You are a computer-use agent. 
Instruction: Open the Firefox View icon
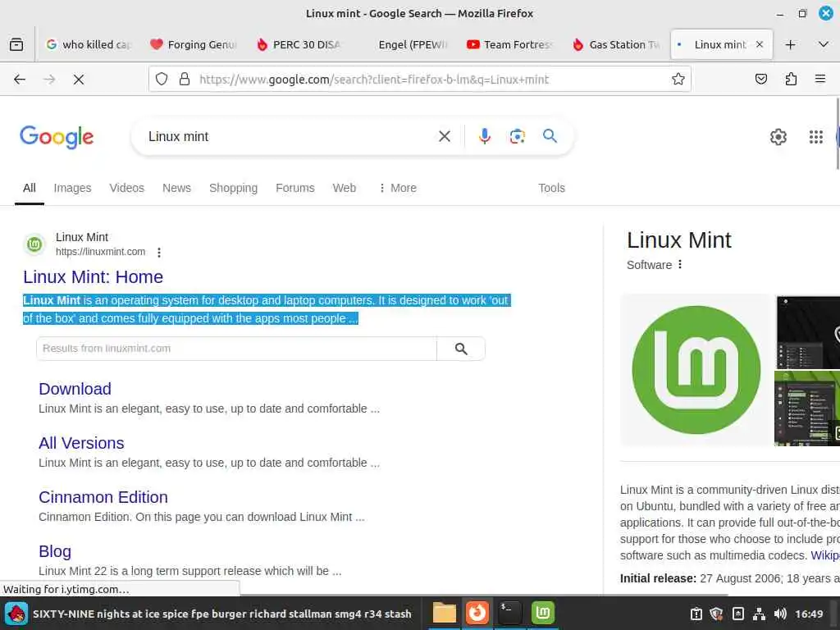(16, 44)
